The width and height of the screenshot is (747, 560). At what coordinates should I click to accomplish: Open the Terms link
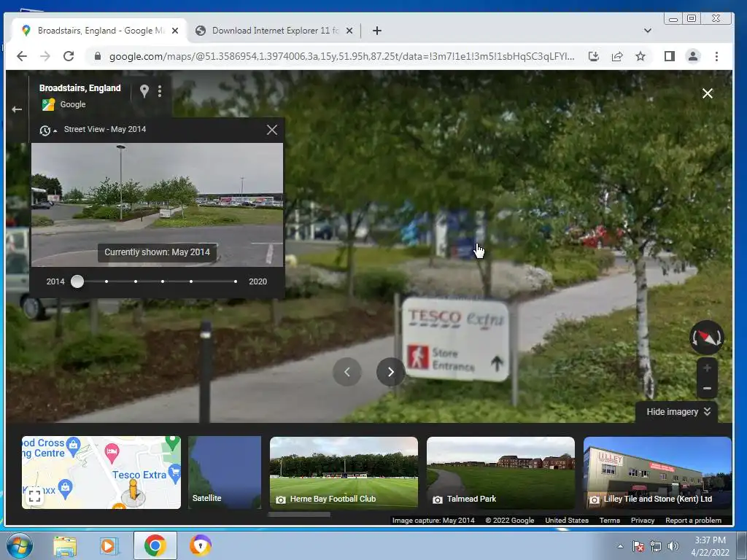(x=609, y=521)
